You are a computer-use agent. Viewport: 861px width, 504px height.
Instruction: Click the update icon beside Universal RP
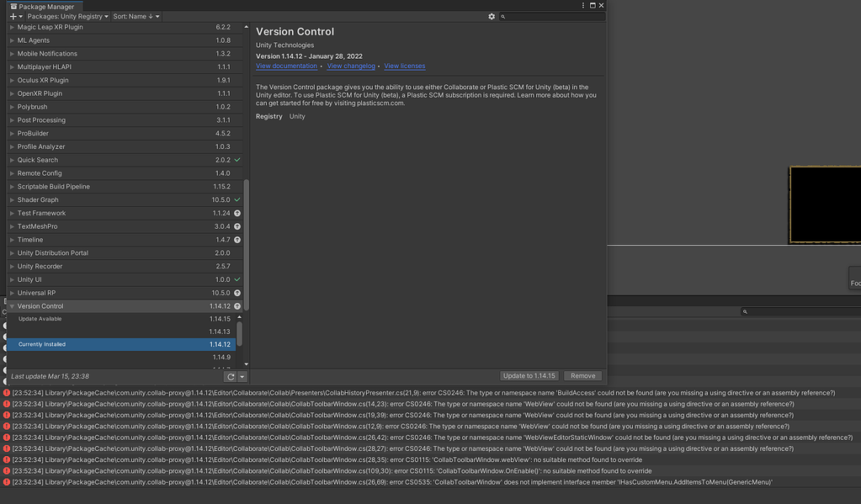point(237,293)
